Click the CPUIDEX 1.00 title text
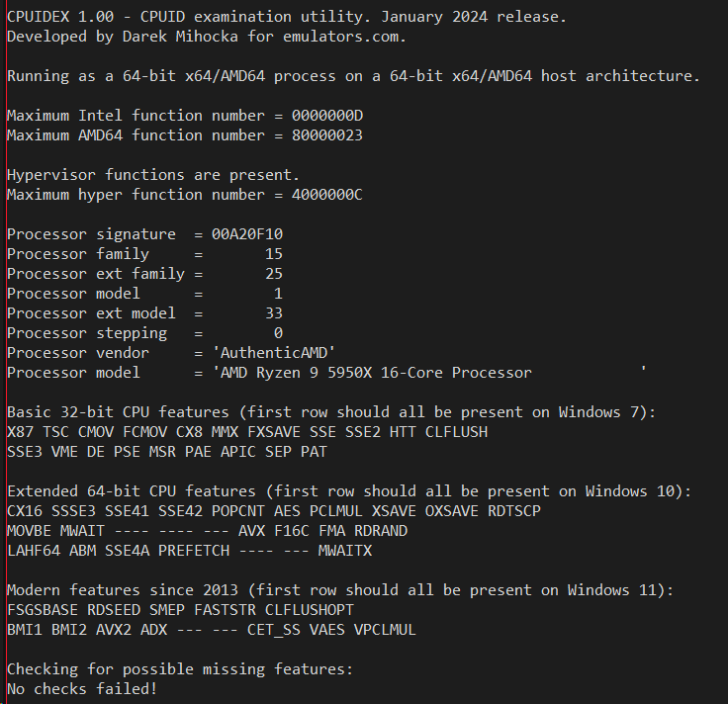Screen dimensions: 728x704 click(60, 17)
